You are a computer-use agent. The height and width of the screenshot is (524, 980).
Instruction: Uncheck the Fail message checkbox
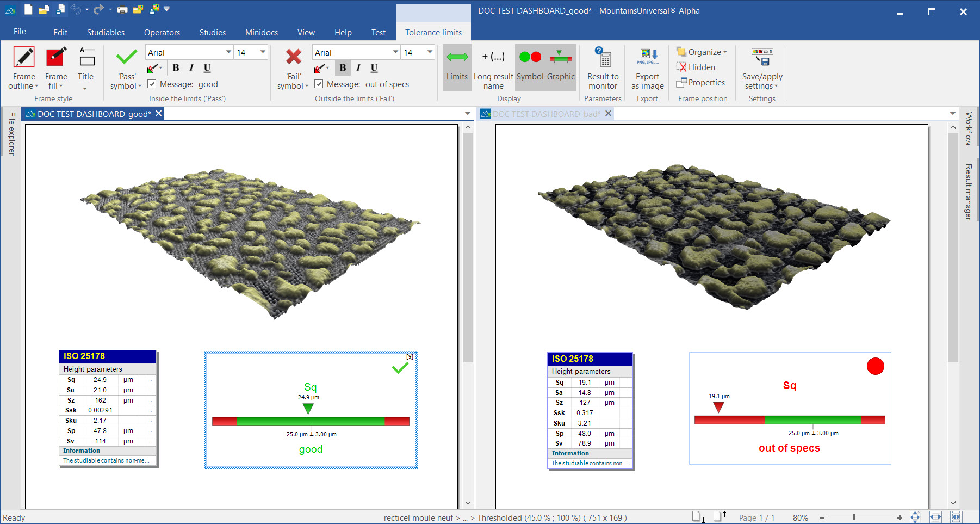319,84
